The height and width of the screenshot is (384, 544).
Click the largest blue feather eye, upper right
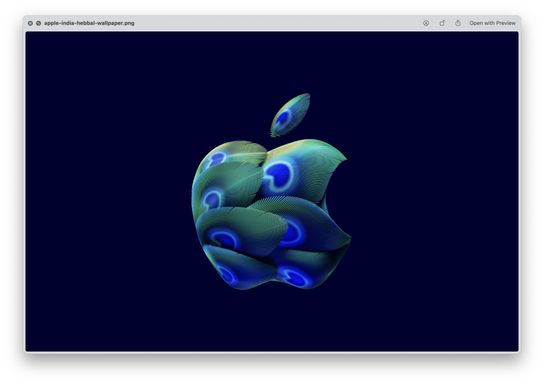279,176
